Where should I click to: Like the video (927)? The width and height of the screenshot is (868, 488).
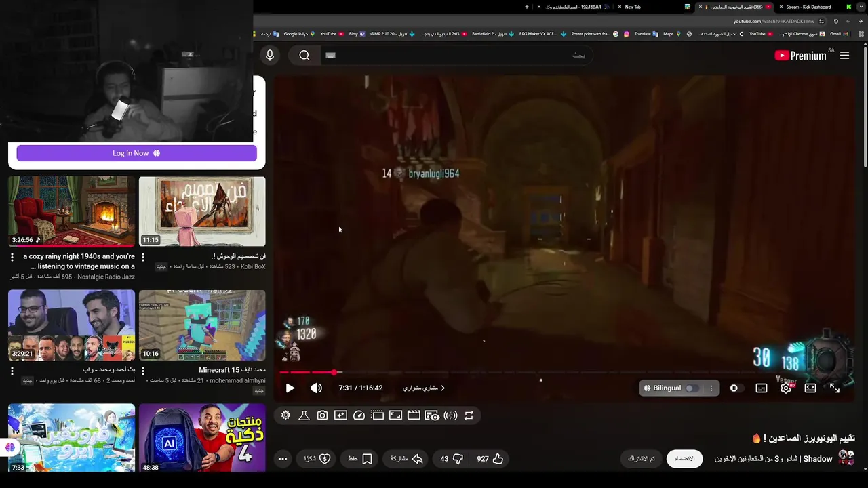point(490,459)
